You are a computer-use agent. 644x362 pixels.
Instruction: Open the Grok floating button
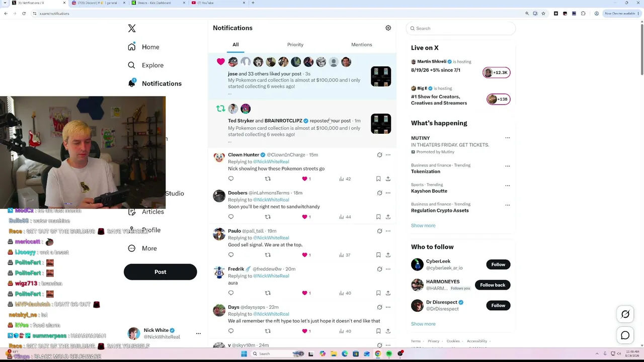pos(625,314)
